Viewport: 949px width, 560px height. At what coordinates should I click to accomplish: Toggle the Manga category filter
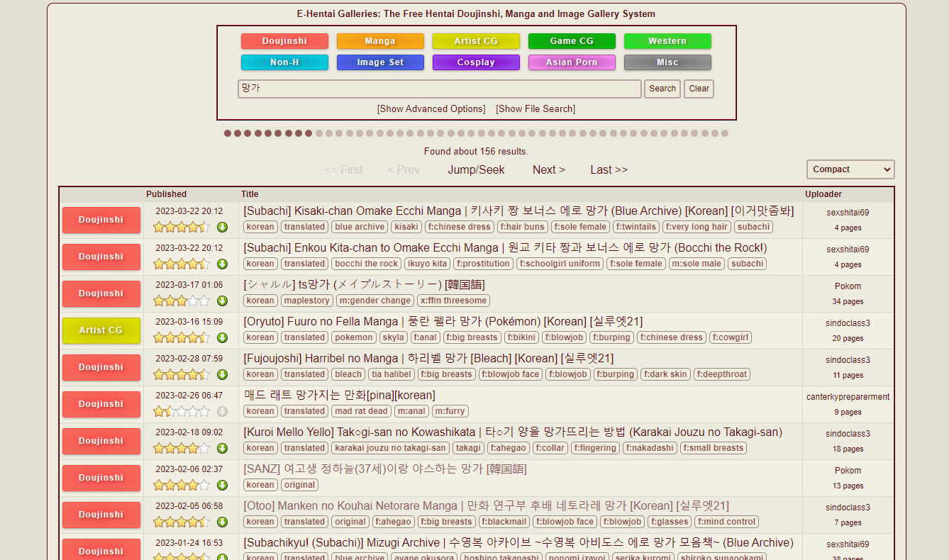tap(380, 41)
